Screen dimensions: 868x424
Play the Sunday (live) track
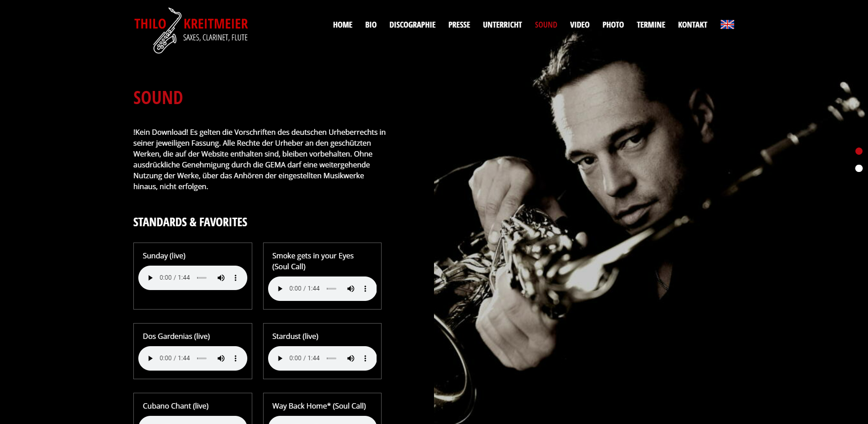coord(151,278)
